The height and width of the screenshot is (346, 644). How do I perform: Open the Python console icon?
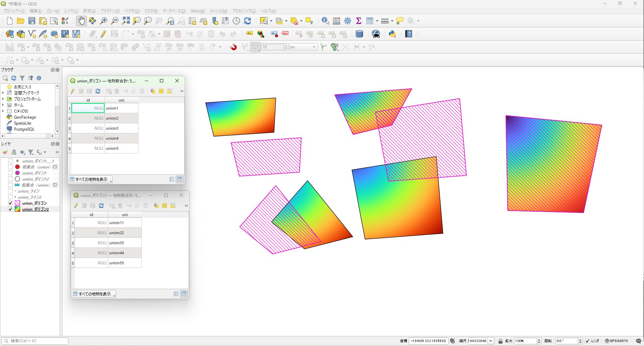392,34
